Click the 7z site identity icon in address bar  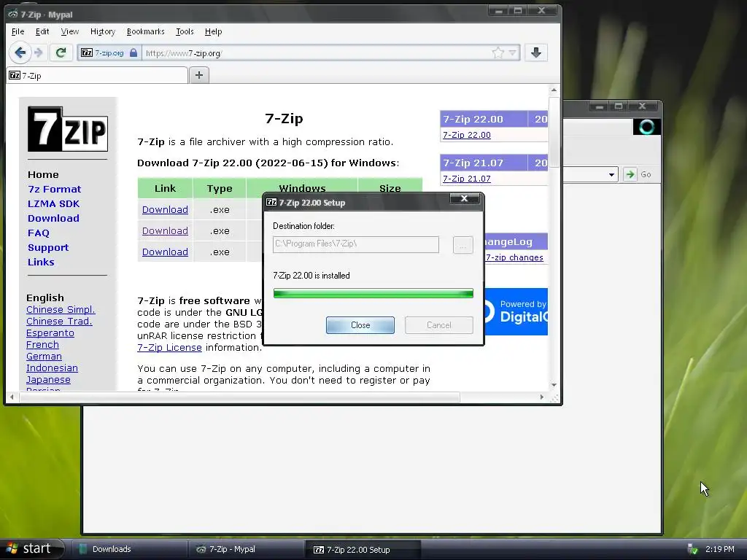pyautogui.click(x=87, y=52)
